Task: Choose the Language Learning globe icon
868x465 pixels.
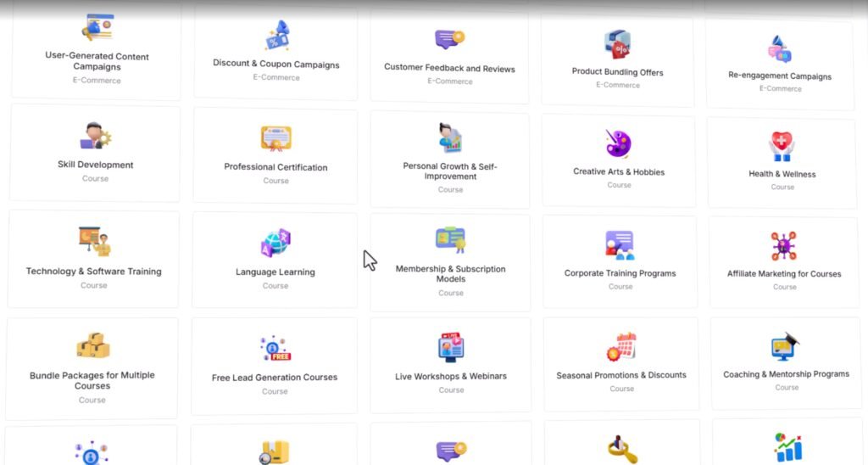Action: [275, 243]
